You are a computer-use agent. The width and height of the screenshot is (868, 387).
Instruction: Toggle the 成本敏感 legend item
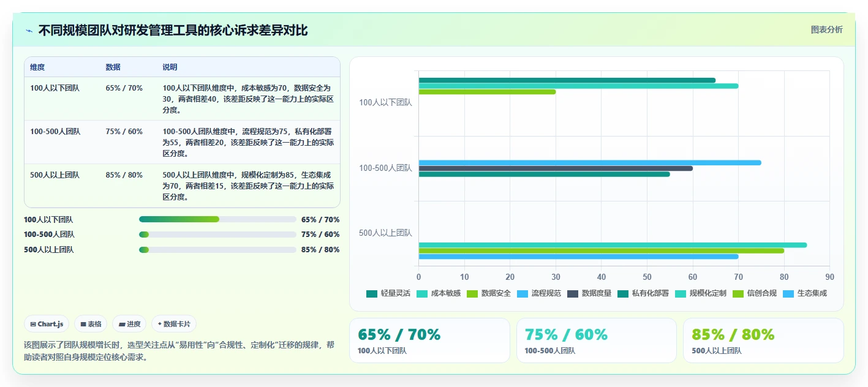[x=439, y=293]
